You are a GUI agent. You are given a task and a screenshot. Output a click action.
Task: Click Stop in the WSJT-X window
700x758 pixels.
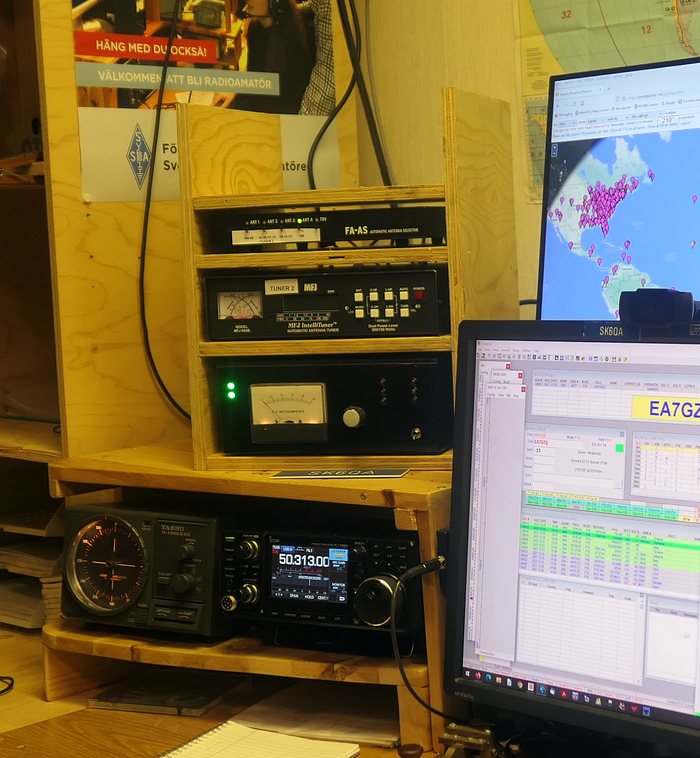coord(516,396)
